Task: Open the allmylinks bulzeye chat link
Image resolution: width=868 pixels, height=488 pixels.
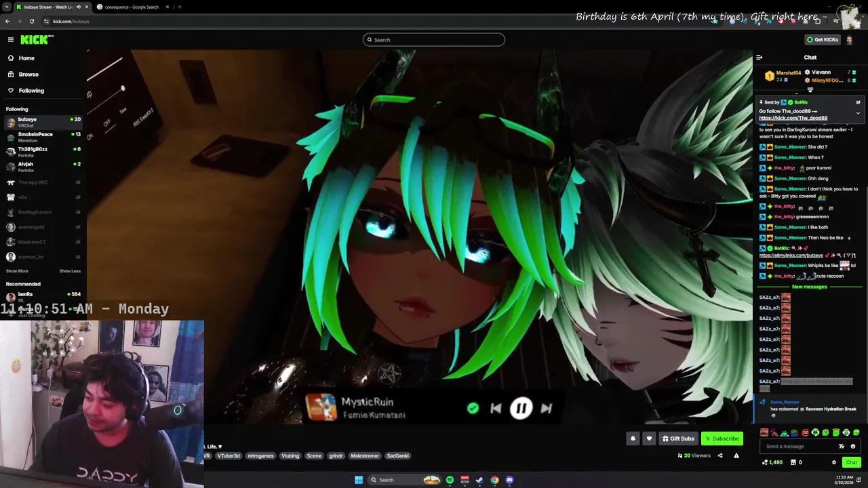Action: click(x=791, y=256)
